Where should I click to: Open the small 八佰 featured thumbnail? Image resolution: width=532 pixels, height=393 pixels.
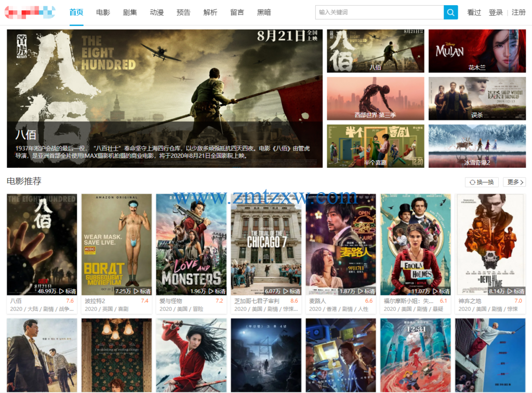coord(376,51)
